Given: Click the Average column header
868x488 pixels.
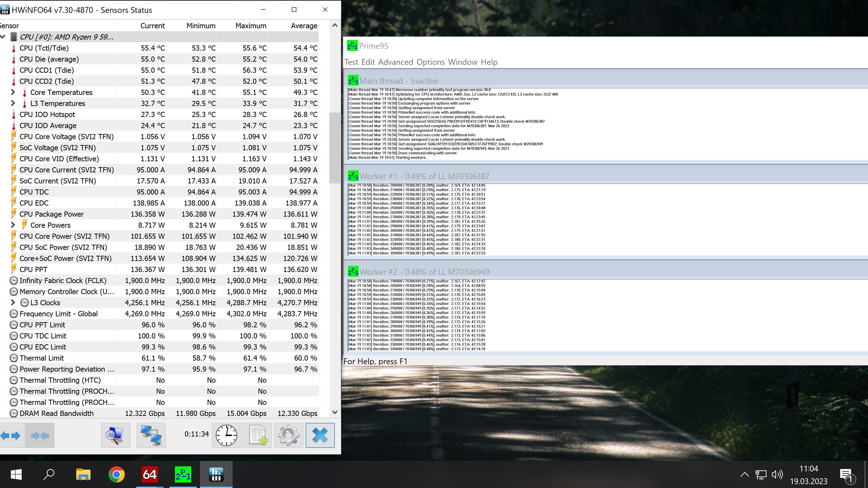Looking at the screenshot, I should (293, 26).
